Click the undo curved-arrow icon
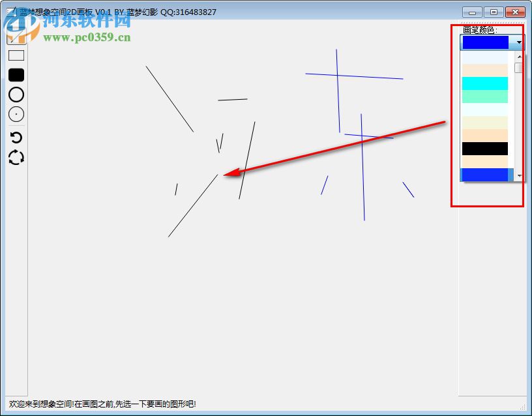532x416 pixels. pos(15,138)
